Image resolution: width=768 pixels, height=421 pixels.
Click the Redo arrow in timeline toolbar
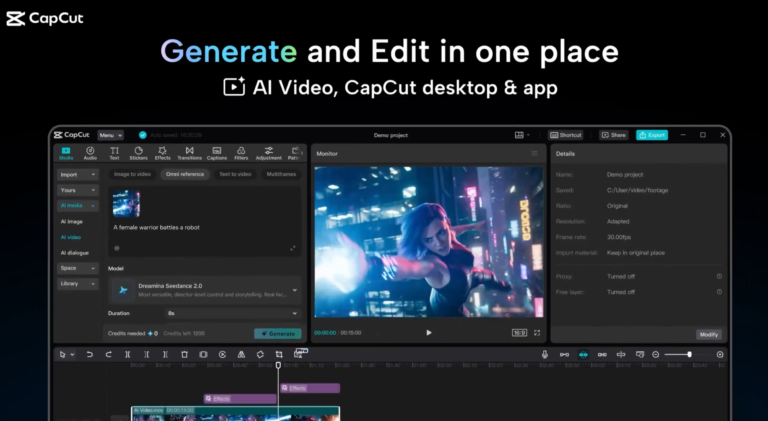tap(109, 354)
